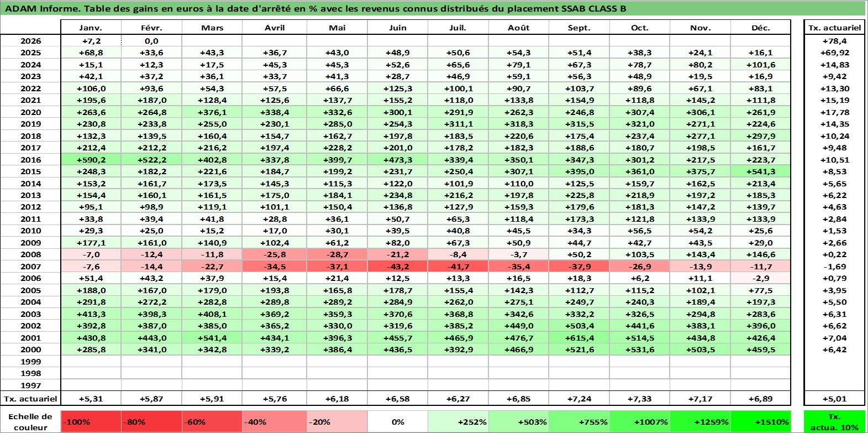This screenshot has width=868, height=433.
Task: Click the +7,33 October actuarial rate
Action: pos(640,399)
